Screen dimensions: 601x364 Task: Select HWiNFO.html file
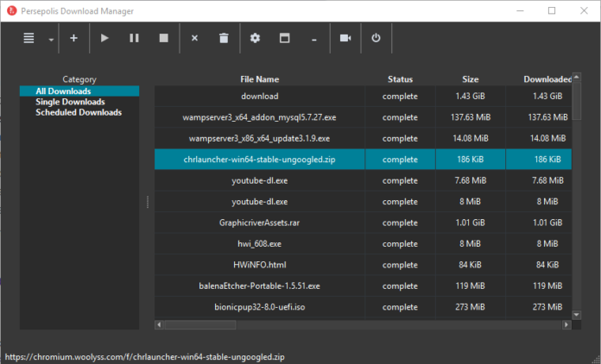[x=260, y=265]
